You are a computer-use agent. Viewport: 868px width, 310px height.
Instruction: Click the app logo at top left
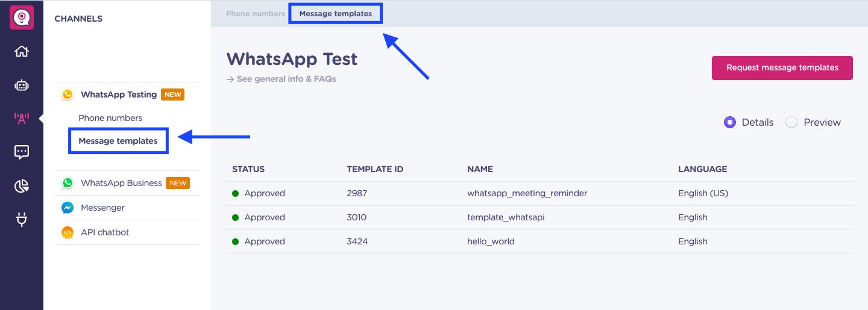[x=22, y=17]
